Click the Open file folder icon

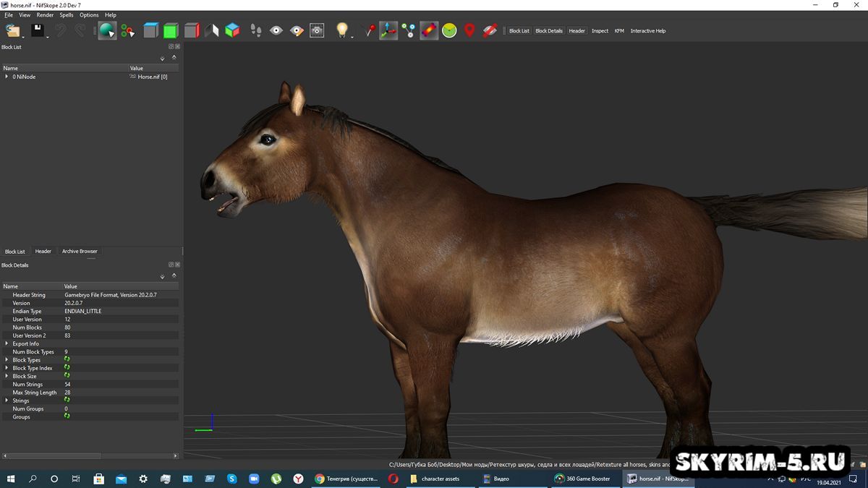(13, 30)
